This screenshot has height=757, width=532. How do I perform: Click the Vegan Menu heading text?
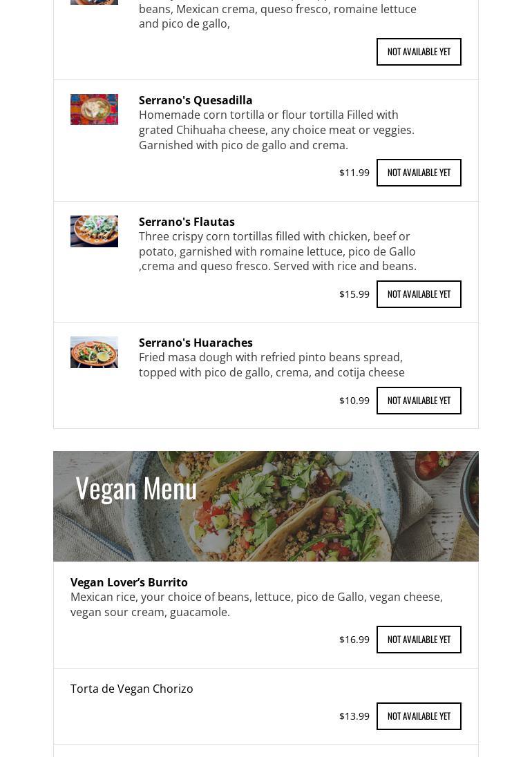pos(137,488)
